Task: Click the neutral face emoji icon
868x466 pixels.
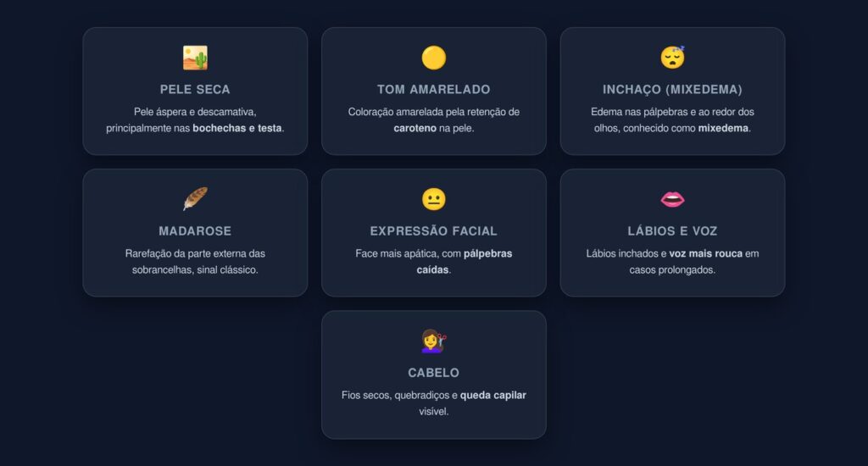Action: (x=434, y=199)
